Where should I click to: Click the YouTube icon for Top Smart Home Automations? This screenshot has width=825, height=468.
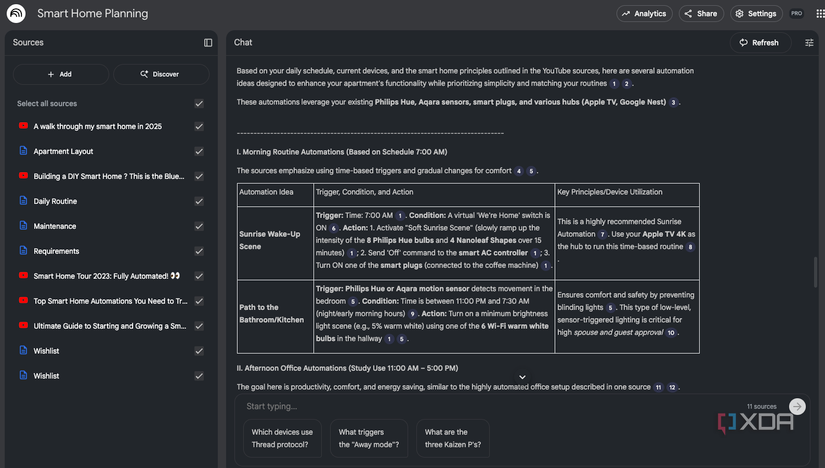point(23,301)
